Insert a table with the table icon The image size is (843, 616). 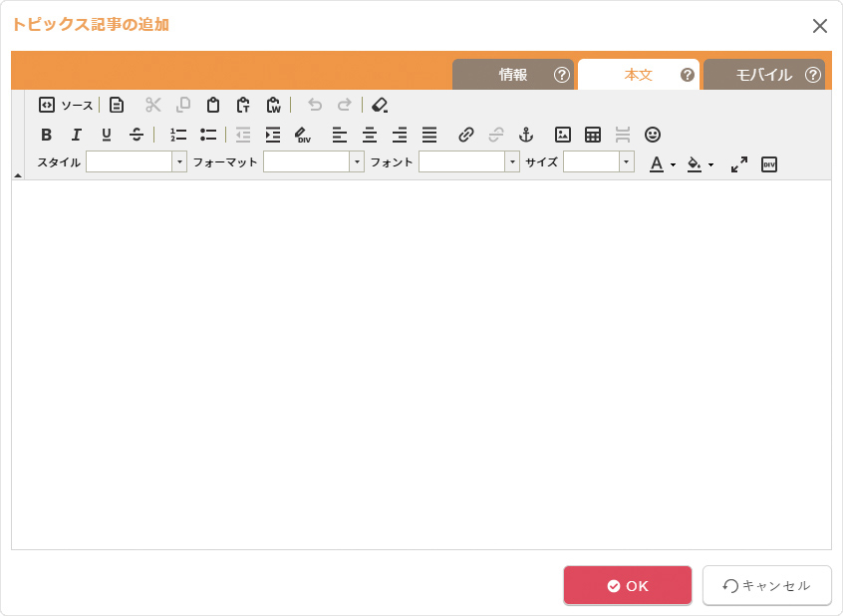click(x=593, y=135)
